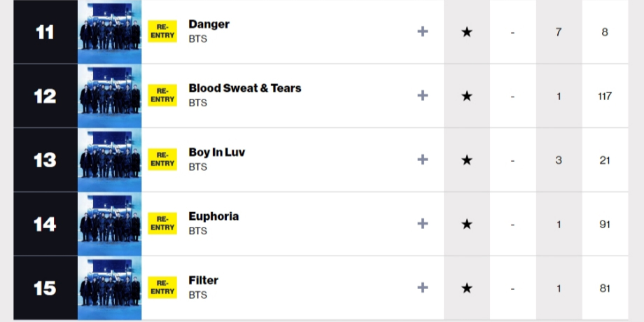Select the rank 13 position block
The width and height of the screenshot is (644, 322).
click(45, 160)
